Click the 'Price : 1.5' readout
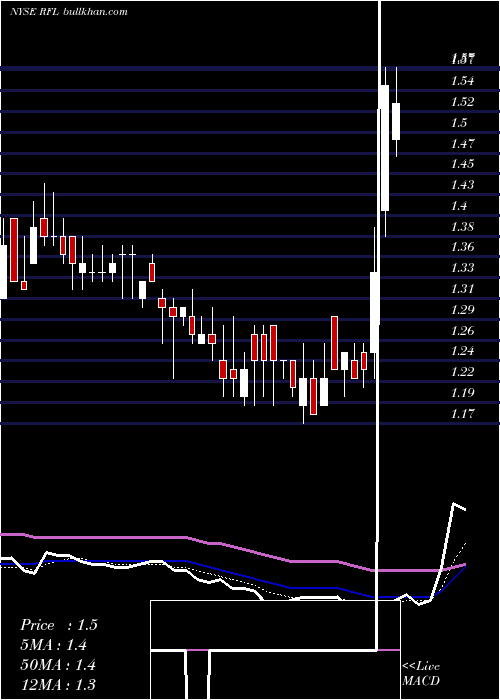This screenshot has width=500, height=700. coord(58,625)
